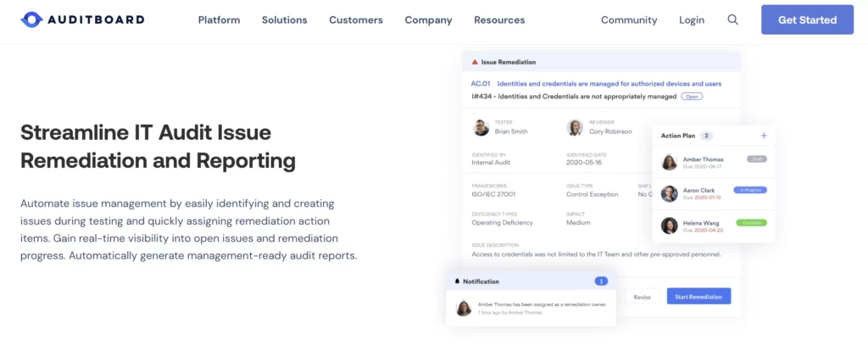868x345 pixels.
Task: Click the issue description text about credentials
Action: (596, 254)
